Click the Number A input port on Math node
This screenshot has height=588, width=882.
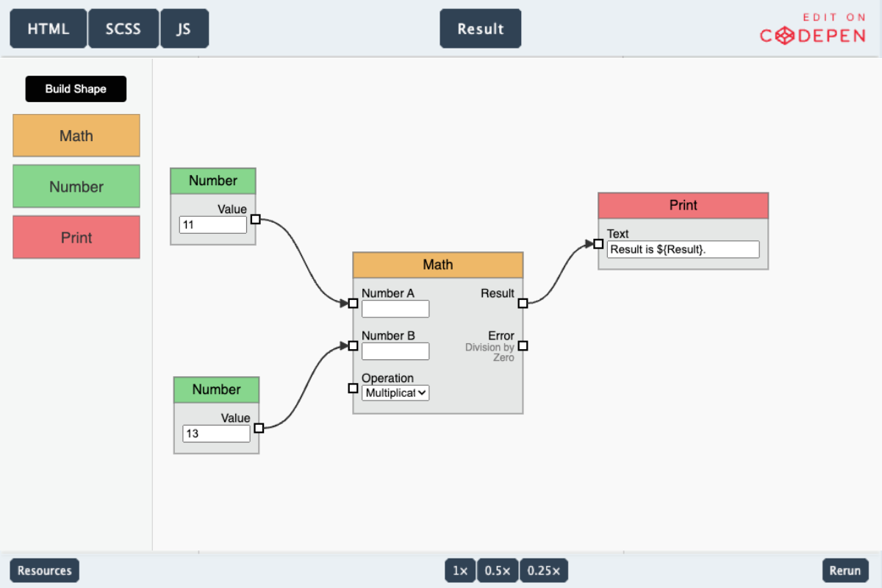click(x=353, y=303)
